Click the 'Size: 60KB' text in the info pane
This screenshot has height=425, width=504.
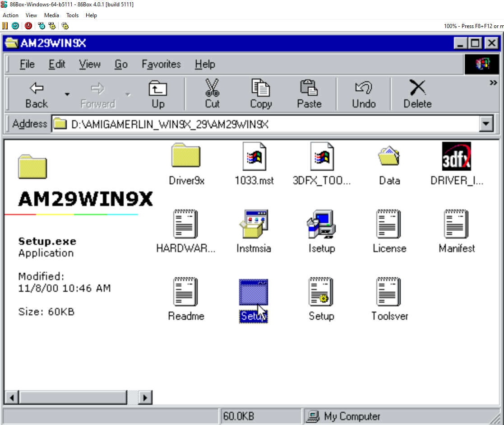click(x=46, y=312)
